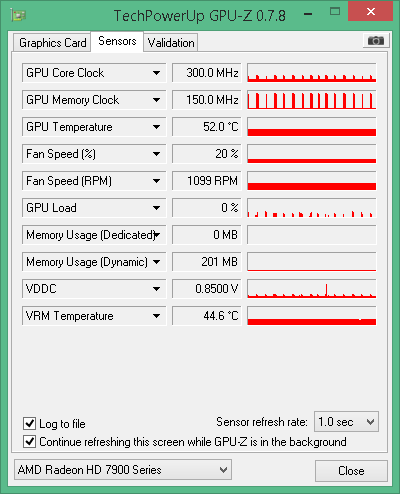Open the Validation tab
Image resolution: width=400 pixels, height=494 pixels.
click(171, 43)
